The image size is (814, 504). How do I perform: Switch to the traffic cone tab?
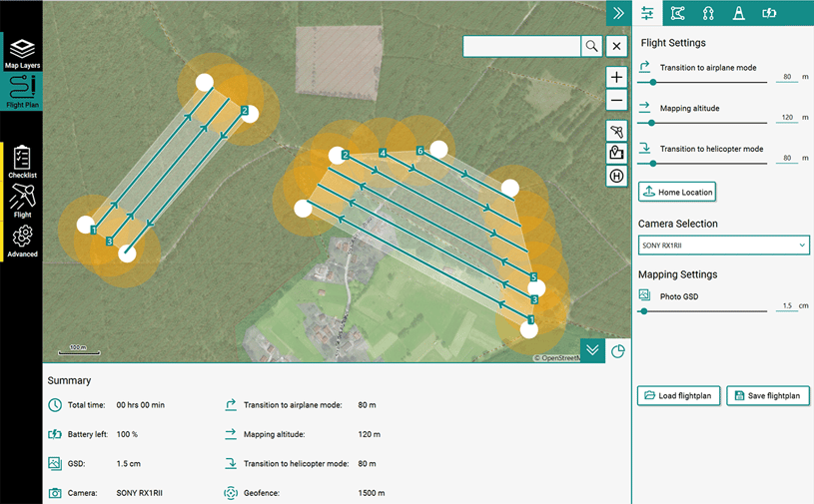(739, 13)
